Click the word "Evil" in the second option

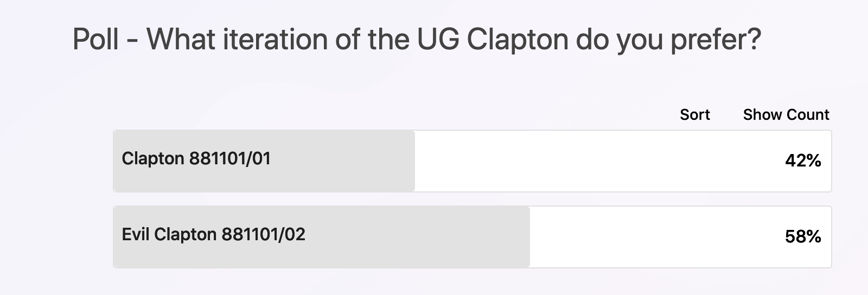[x=135, y=234]
